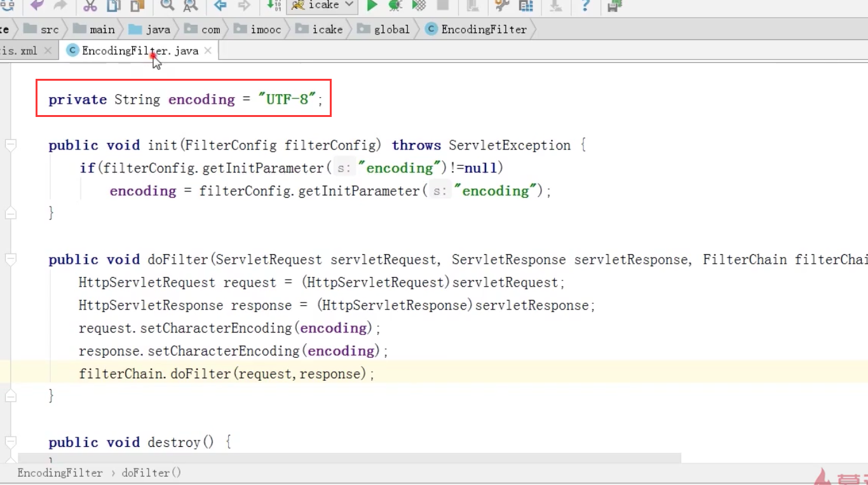The width and height of the screenshot is (868, 485).
Task: Undo the last edit via toolbar
Action: (x=37, y=6)
